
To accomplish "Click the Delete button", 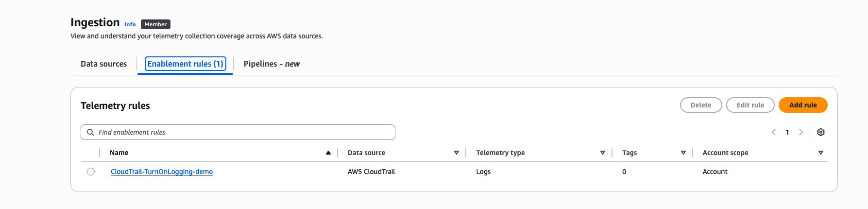I will click(x=701, y=105).
